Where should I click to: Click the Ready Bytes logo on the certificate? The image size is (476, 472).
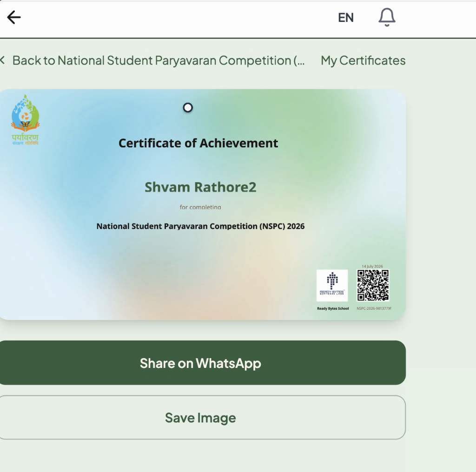pos(332,285)
